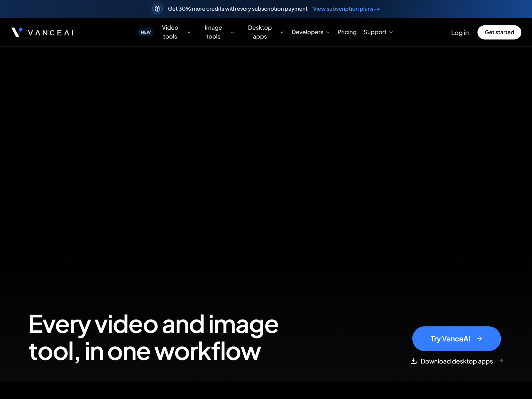Click the VanceAI logo
This screenshot has height=399, width=532.
(42, 32)
